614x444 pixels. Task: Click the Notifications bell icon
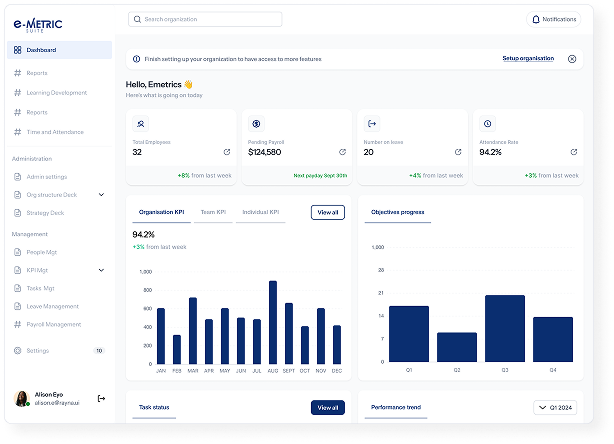[x=536, y=19]
